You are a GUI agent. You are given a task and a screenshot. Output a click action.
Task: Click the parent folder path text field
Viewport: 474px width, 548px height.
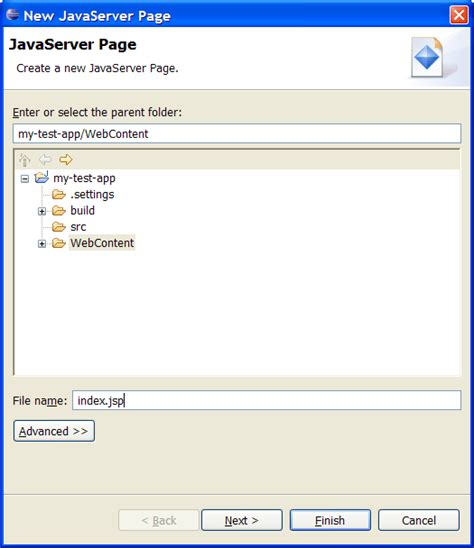pyautogui.click(x=237, y=134)
